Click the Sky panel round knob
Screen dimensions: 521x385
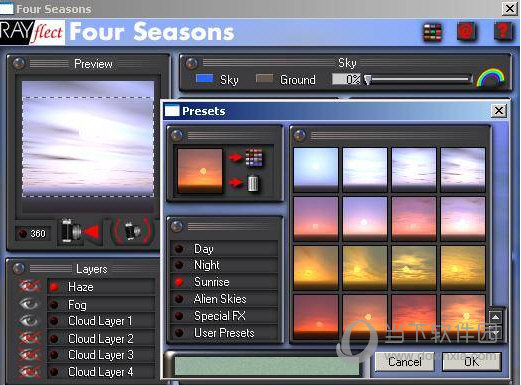tap(191, 63)
